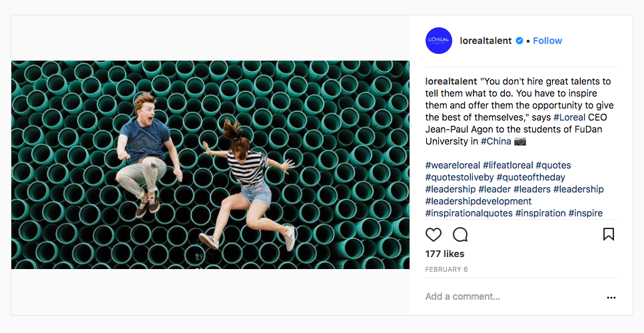Viewport: 644px width, 333px height.
Task: Open the #leadershipdevelopment hashtag
Action: point(478,201)
